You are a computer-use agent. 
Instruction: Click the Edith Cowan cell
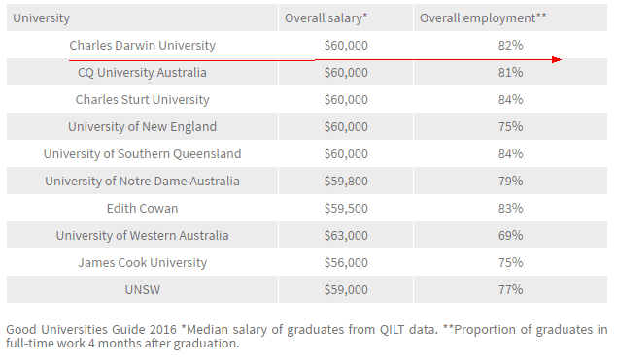(x=142, y=208)
